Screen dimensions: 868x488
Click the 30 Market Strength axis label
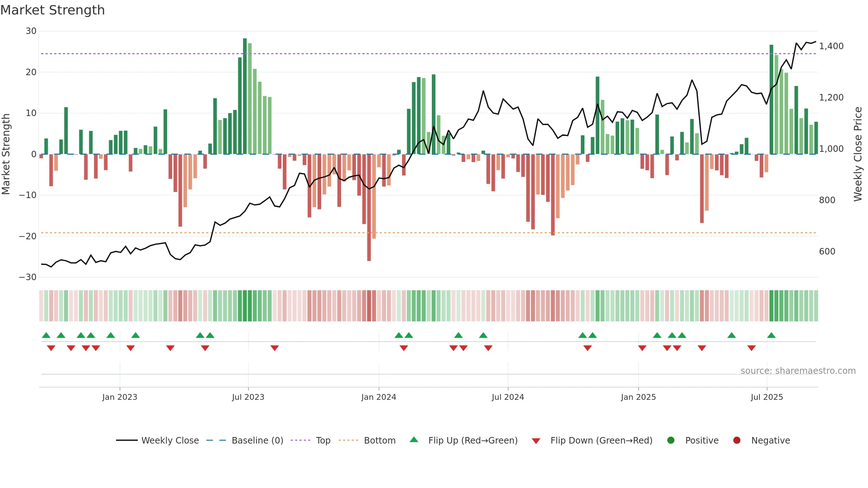coord(31,31)
